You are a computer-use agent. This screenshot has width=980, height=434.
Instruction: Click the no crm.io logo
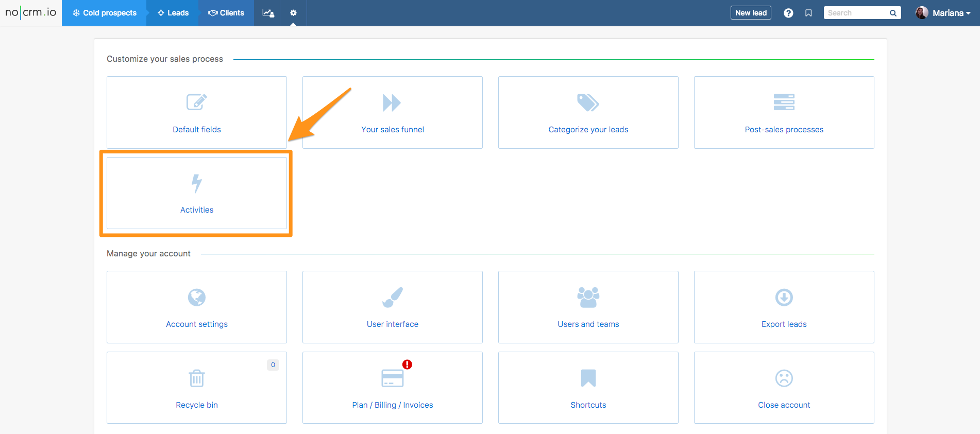(x=31, y=12)
